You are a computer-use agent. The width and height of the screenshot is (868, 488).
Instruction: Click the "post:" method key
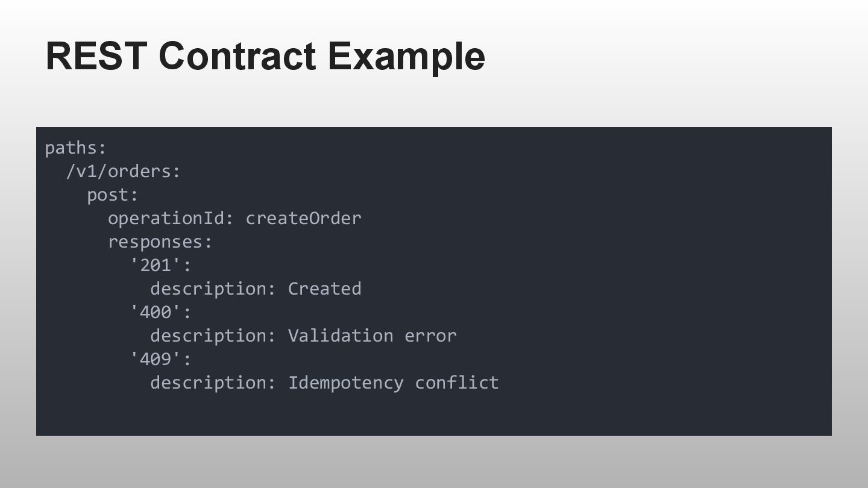point(113,195)
